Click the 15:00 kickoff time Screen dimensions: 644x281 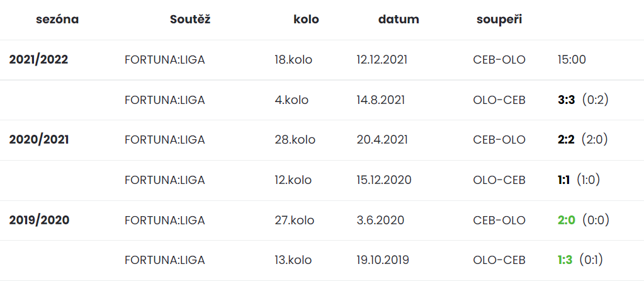tap(572, 60)
